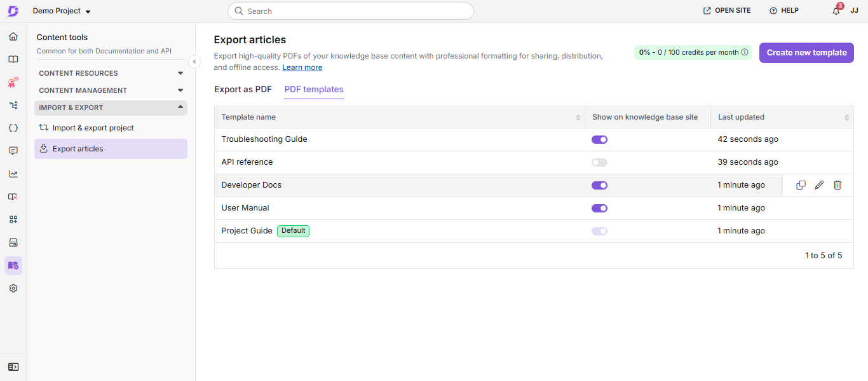Click the Troubleshooting Guide template name
Screen dimensions: 868x381
[x=264, y=139]
